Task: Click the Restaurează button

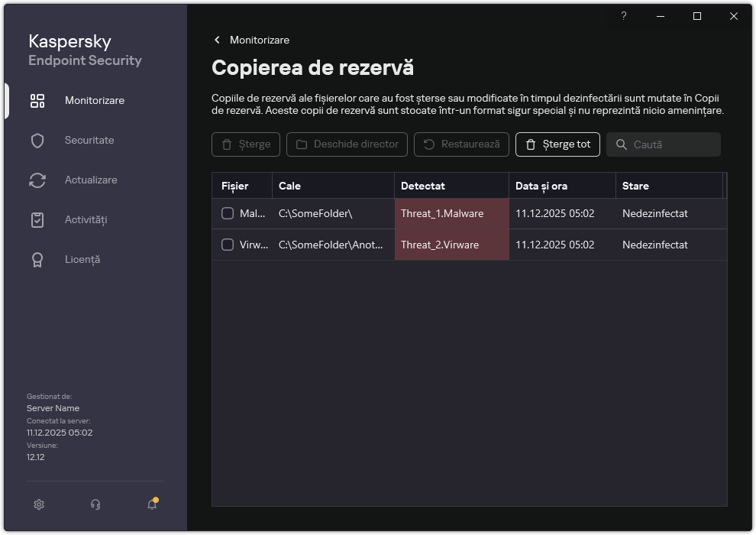Action: tap(461, 144)
